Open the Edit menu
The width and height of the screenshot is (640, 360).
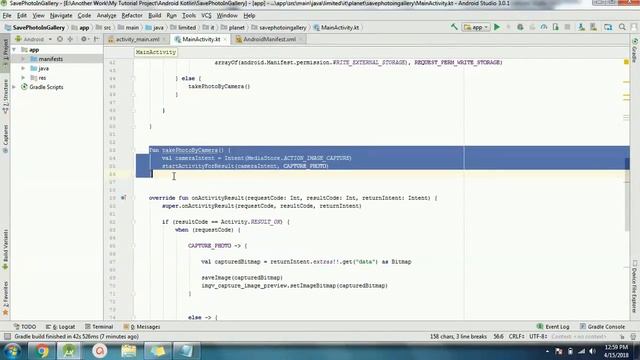(x=22, y=16)
